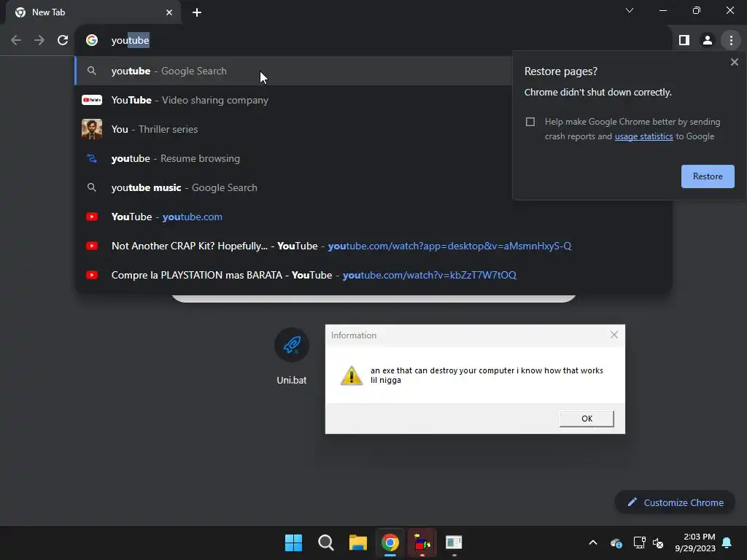
Task: Click the Restore button
Action: coord(708,176)
